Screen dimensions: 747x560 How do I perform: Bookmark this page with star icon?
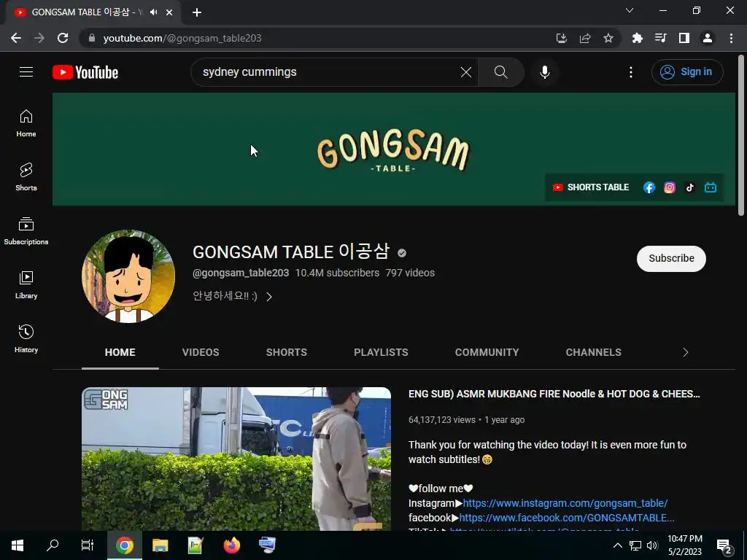(x=608, y=38)
